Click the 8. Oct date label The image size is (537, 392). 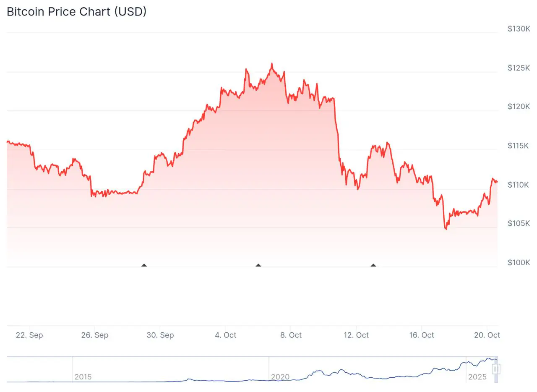coord(291,335)
